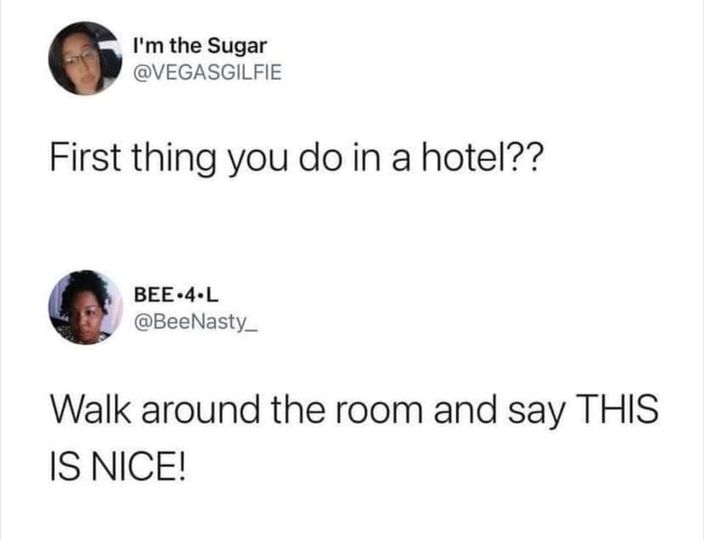Open the @BeeNasty_ handle link
Screen dimensions: 704x540
[x=195, y=322]
